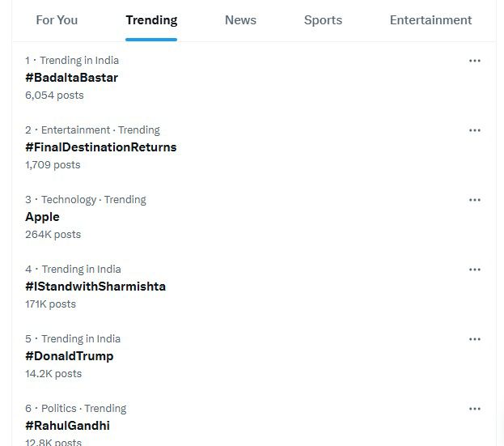This screenshot has width=504, height=446.
Task: Click the 171K posts count label
Action: (50, 304)
